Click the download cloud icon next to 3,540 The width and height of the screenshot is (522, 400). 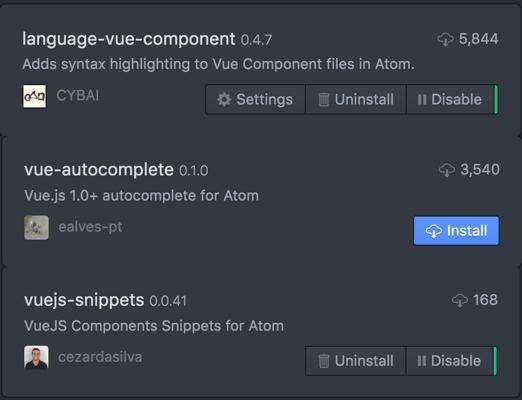tap(447, 170)
